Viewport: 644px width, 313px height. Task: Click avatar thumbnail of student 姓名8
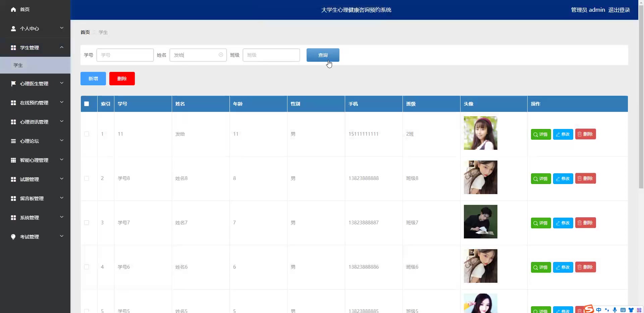click(x=481, y=177)
